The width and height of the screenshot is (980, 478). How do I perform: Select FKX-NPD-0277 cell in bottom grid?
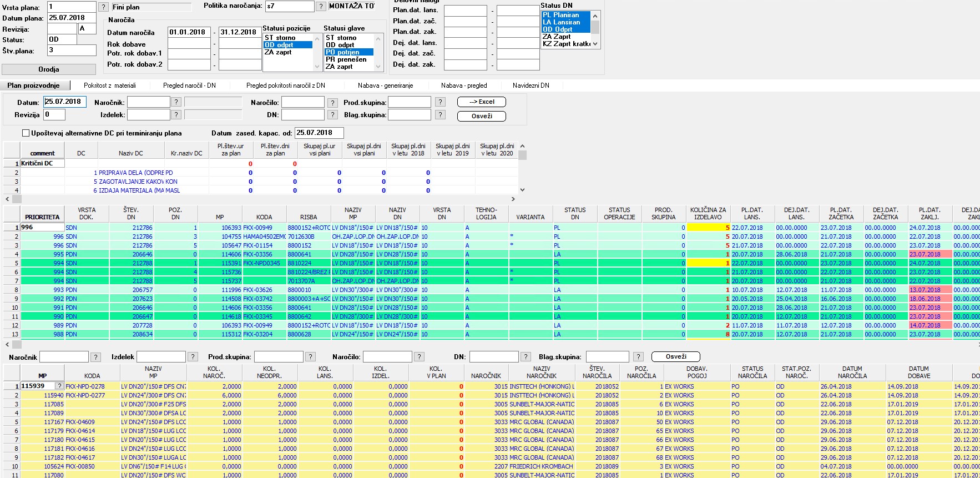pos(92,395)
